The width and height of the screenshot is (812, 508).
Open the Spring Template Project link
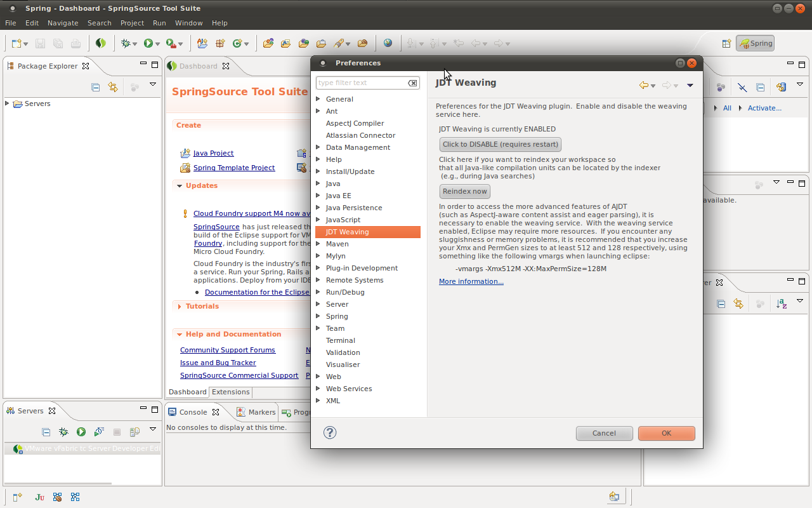234,168
